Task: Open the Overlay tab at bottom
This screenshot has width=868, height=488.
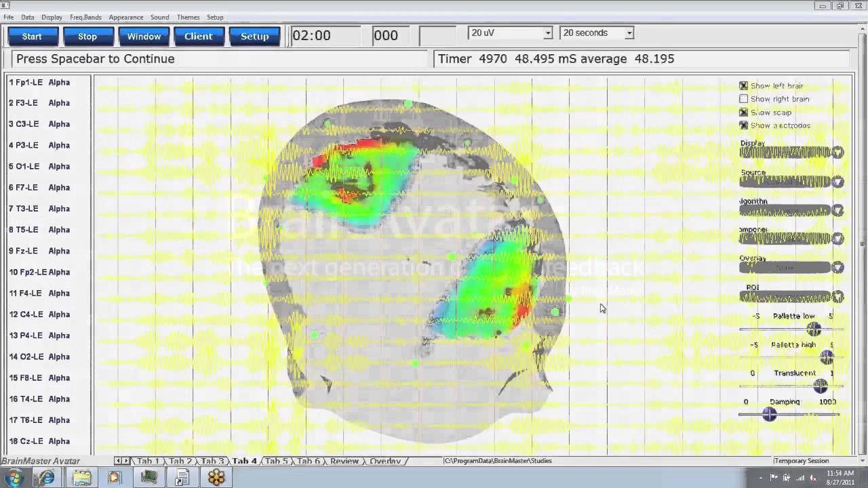Action: tap(385, 461)
